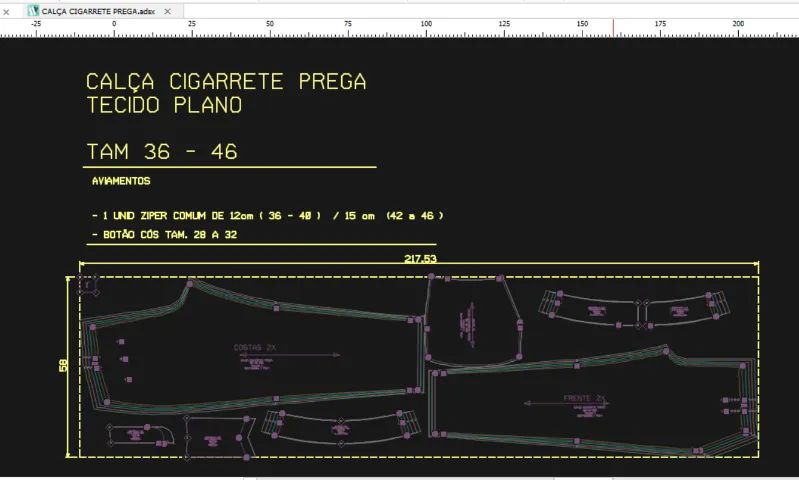
Task: Click the 200 mark on the horizontal ruler
Action: [x=738, y=24]
